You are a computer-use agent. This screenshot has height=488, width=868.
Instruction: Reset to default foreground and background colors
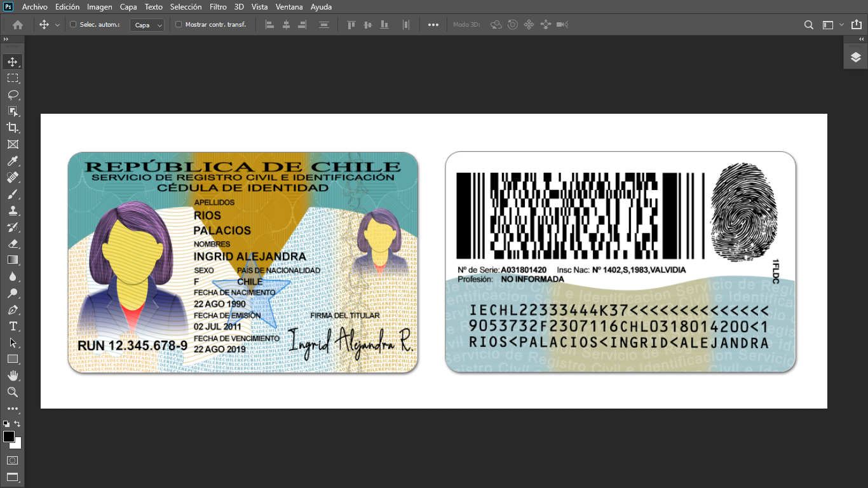pyautogui.click(x=6, y=424)
